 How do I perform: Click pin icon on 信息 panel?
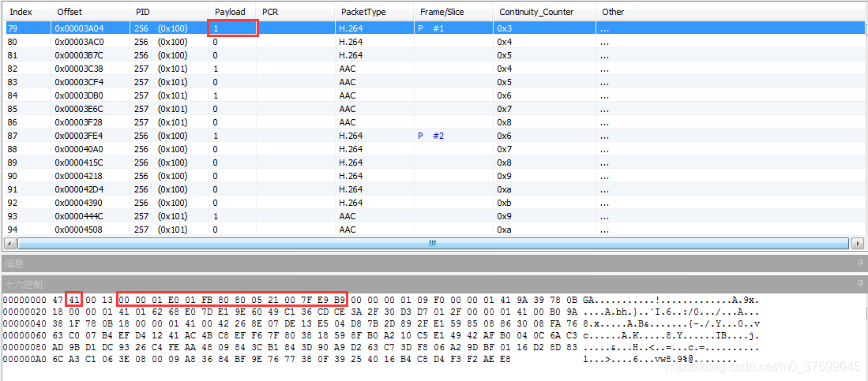859,263
